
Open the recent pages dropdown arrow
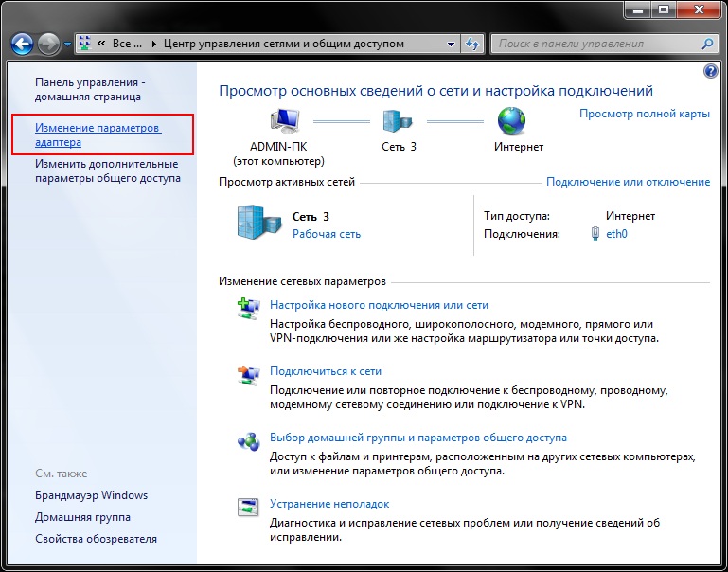click(x=67, y=45)
